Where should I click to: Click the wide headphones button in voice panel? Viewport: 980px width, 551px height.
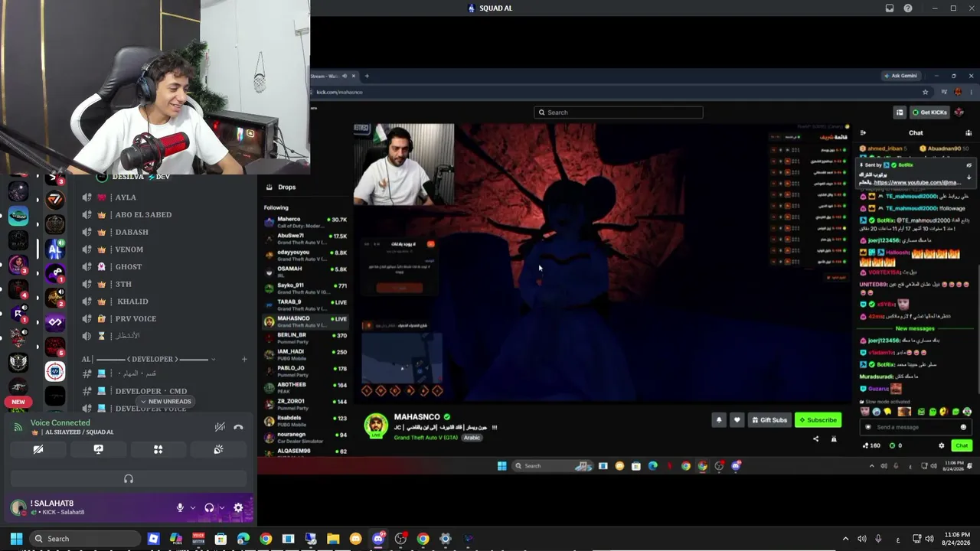129,479
